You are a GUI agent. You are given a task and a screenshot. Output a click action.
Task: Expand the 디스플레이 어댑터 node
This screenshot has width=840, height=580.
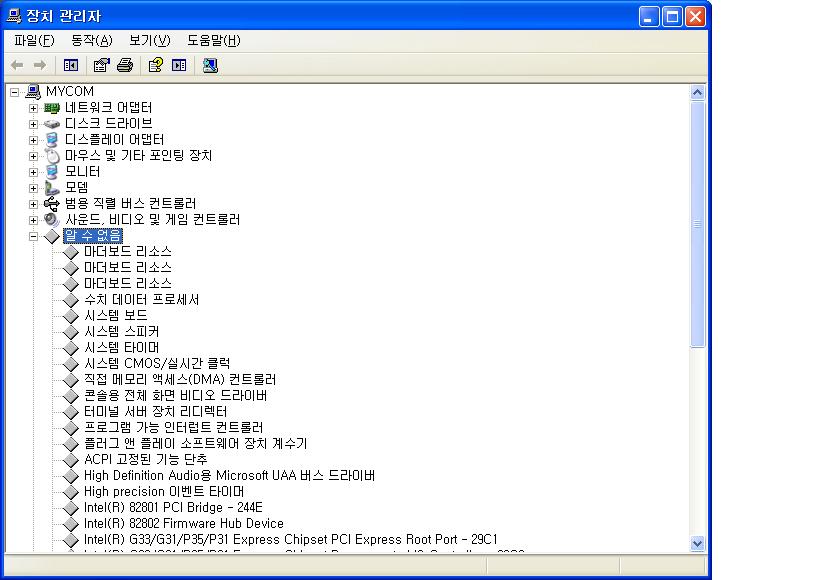(x=33, y=140)
